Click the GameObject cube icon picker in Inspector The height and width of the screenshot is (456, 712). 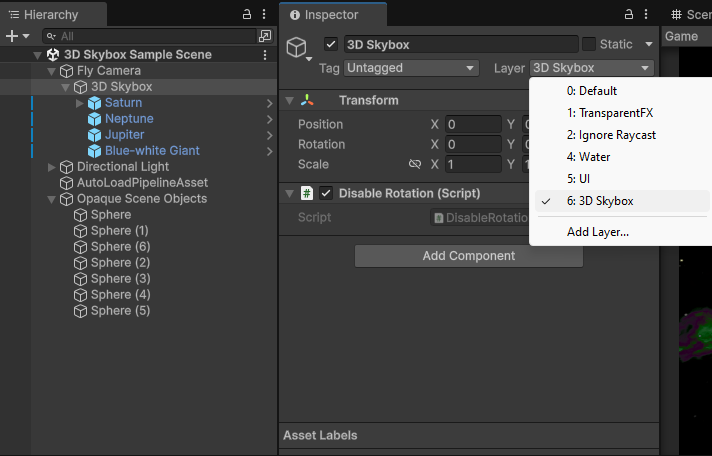click(x=296, y=47)
